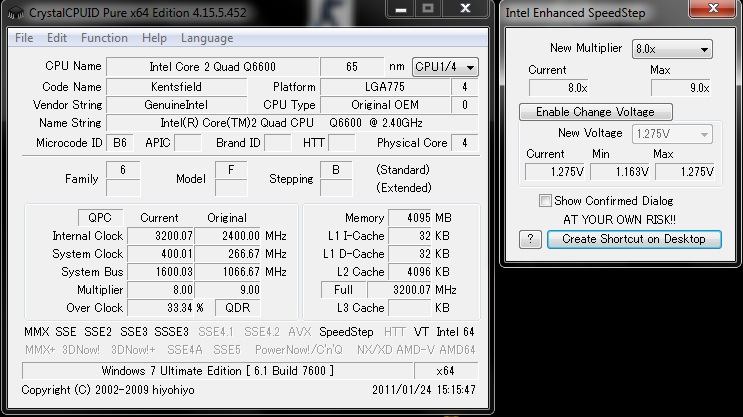Click the Full cache speed button
743x417 pixels.
[x=343, y=290]
